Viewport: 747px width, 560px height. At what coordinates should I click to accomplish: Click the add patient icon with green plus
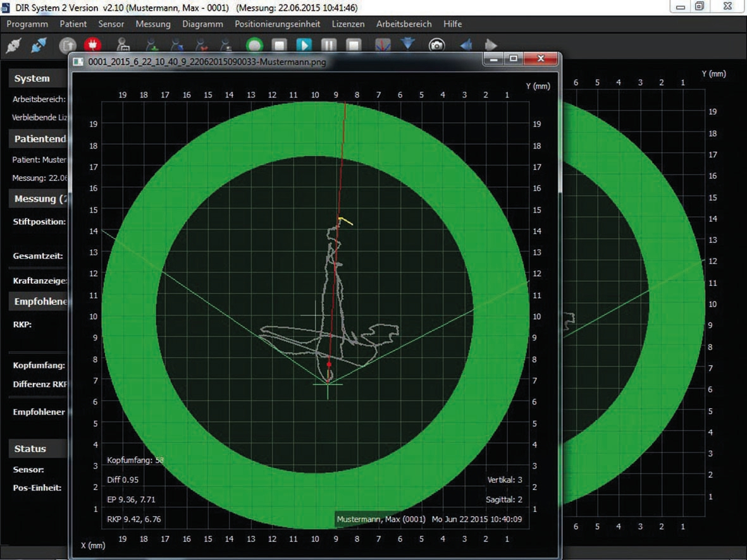point(152,46)
